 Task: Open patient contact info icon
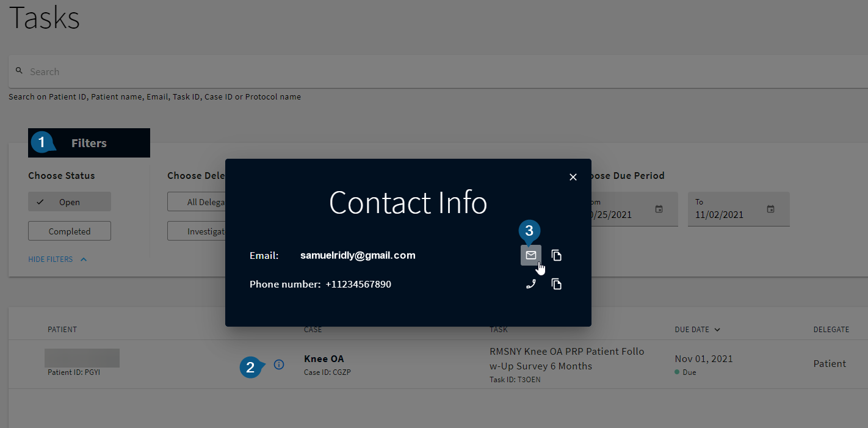279,365
